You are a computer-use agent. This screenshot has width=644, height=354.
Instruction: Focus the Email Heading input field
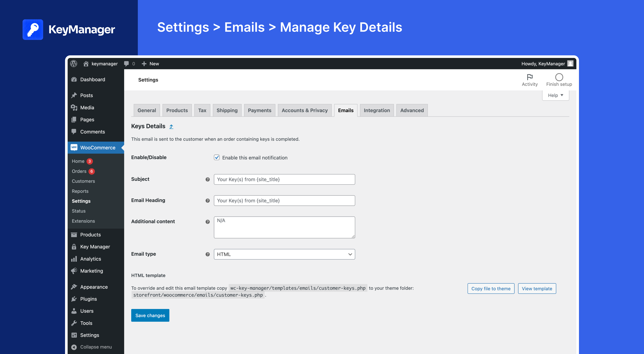[284, 201]
